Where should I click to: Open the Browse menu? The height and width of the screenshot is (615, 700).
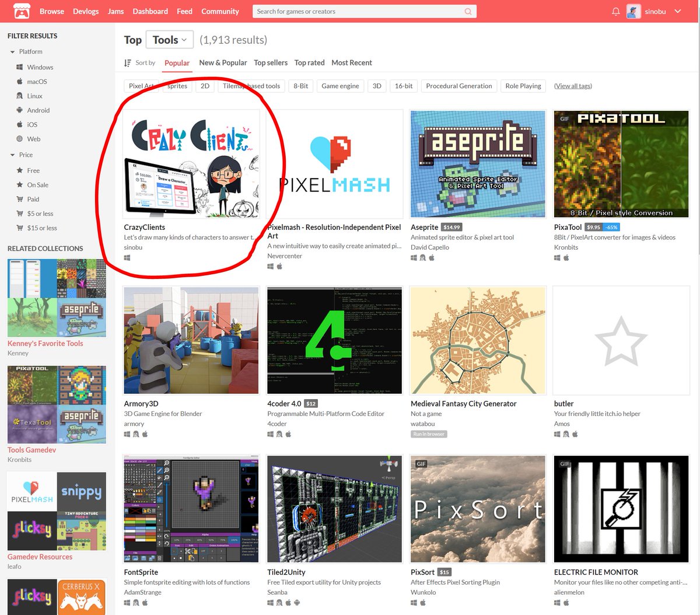(x=52, y=11)
